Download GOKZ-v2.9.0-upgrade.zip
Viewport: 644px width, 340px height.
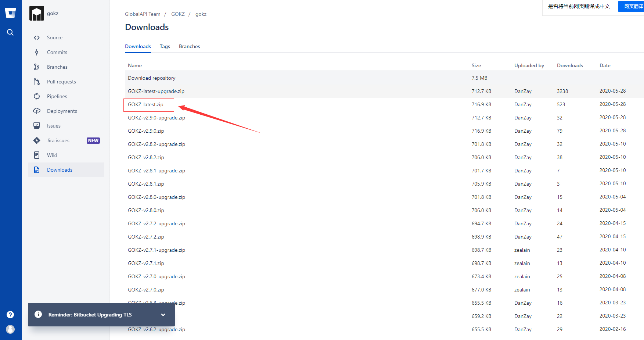tap(156, 118)
